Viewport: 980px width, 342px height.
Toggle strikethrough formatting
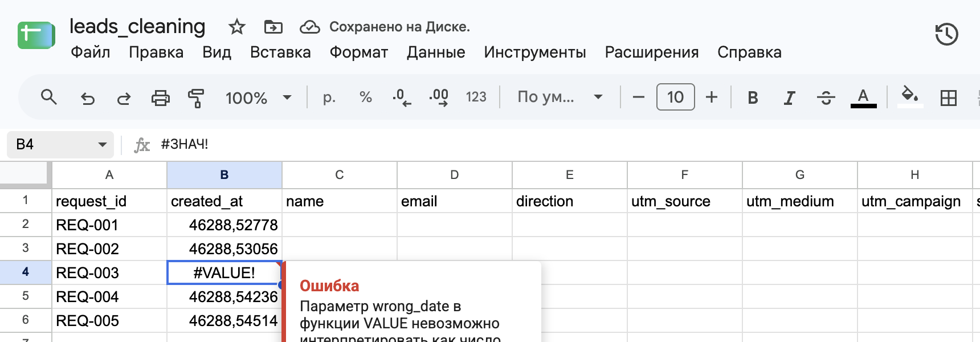[x=826, y=98]
